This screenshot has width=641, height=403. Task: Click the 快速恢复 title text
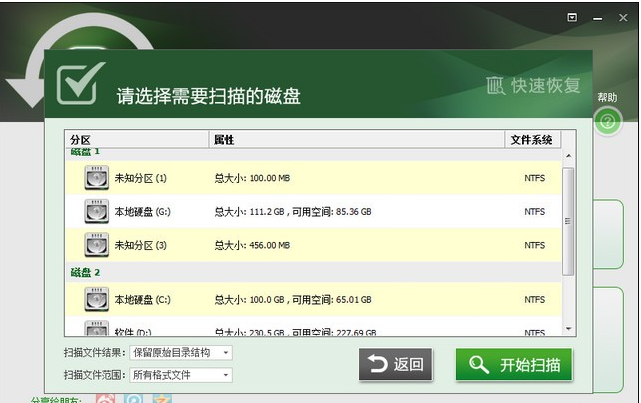point(545,85)
